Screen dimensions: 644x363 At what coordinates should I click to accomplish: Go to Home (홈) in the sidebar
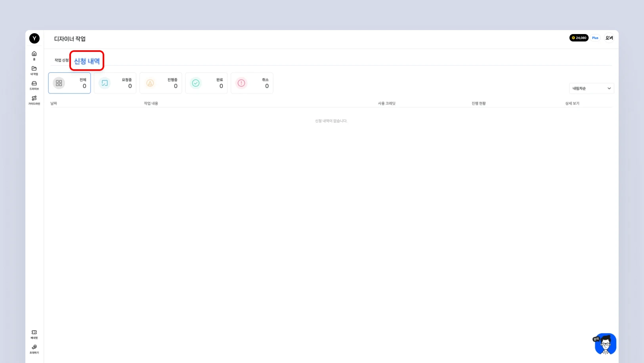coord(34,56)
